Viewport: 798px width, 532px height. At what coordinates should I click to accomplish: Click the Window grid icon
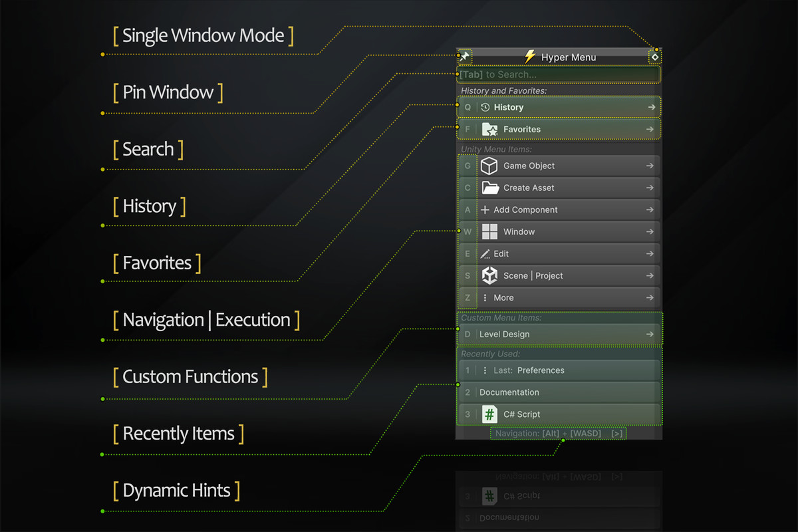[489, 231]
